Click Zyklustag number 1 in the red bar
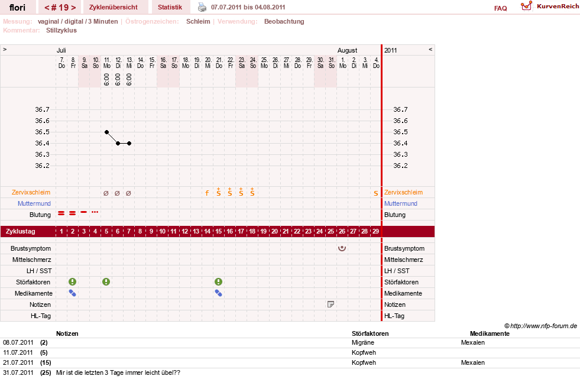The height and width of the screenshot is (392, 580). pyautogui.click(x=61, y=231)
